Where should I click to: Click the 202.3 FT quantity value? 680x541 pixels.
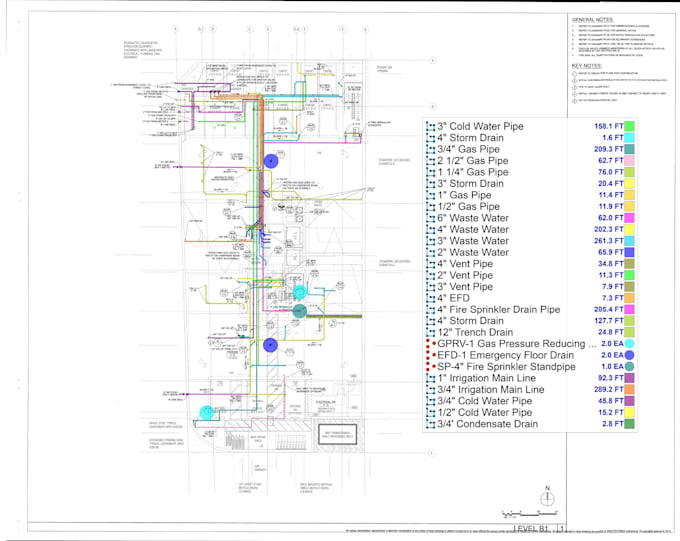coord(608,230)
